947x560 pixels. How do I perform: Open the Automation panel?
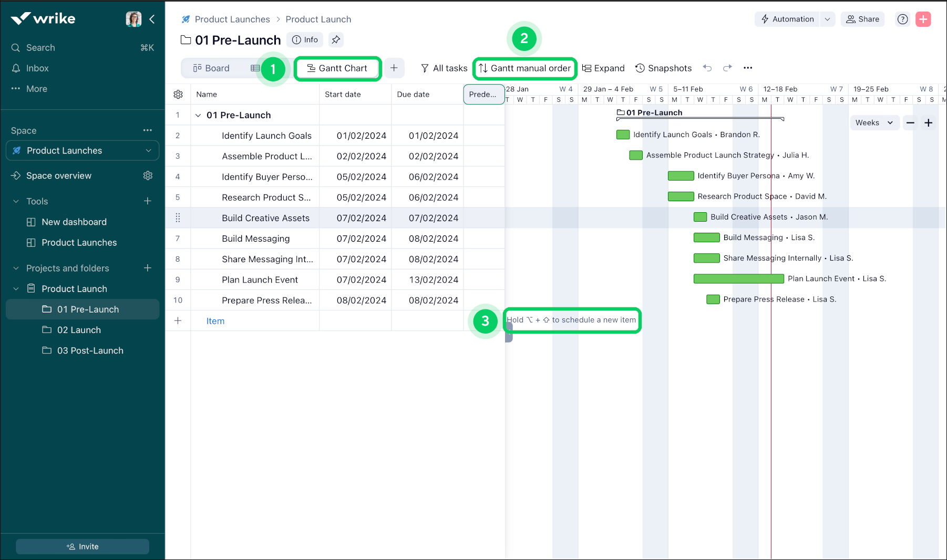point(787,19)
